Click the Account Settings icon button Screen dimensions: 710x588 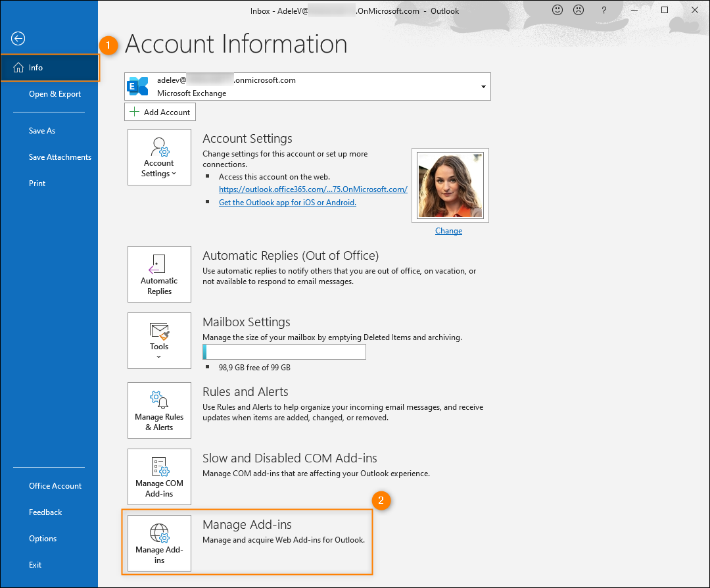[159, 157]
